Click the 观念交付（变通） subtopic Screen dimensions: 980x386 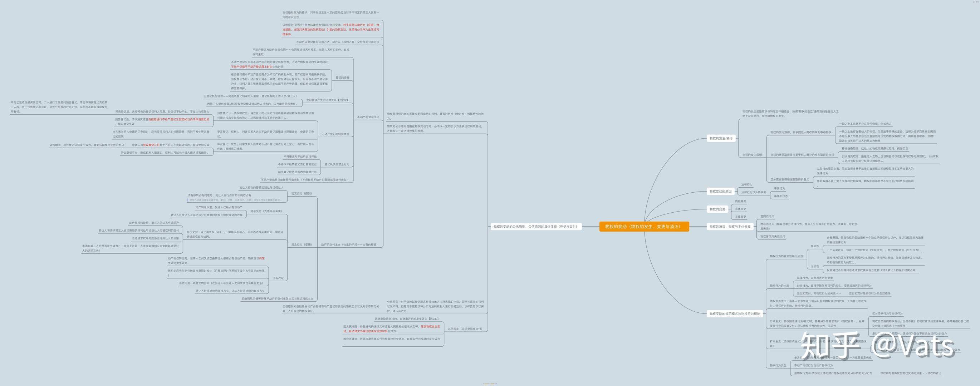click(301, 244)
